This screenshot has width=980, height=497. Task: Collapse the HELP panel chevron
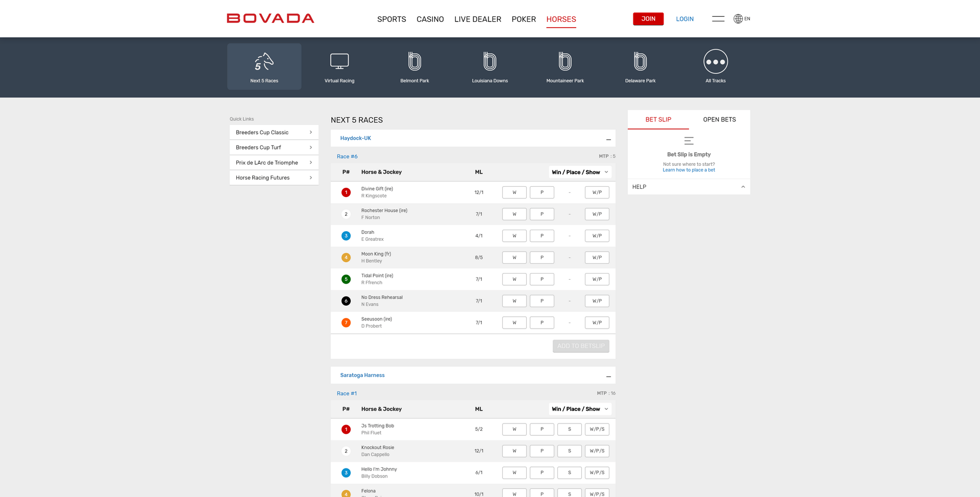743,187
